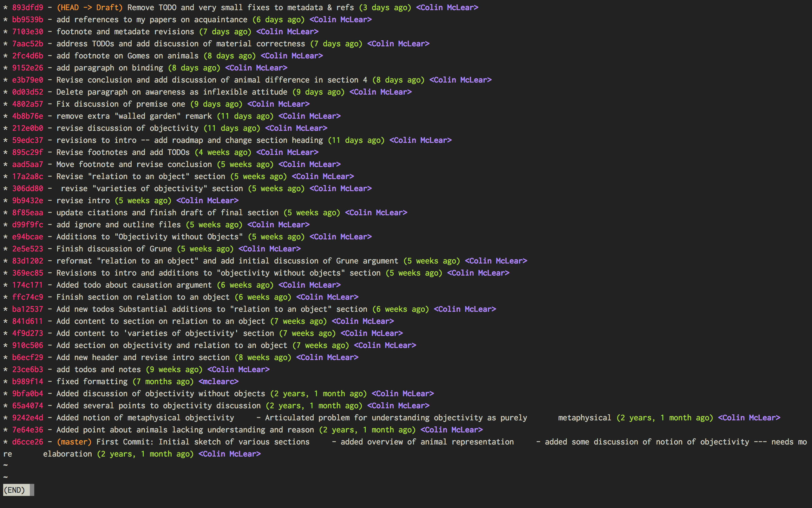Image resolution: width=812 pixels, height=508 pixels.
Task: Click commit hash 8f85eaa
Action: (x=28, y=213)
